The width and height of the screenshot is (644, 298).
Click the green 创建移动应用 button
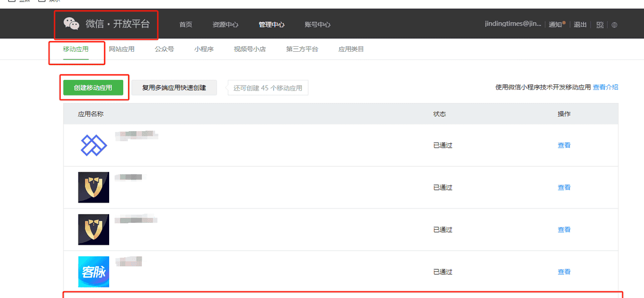(x=94, y=87)
